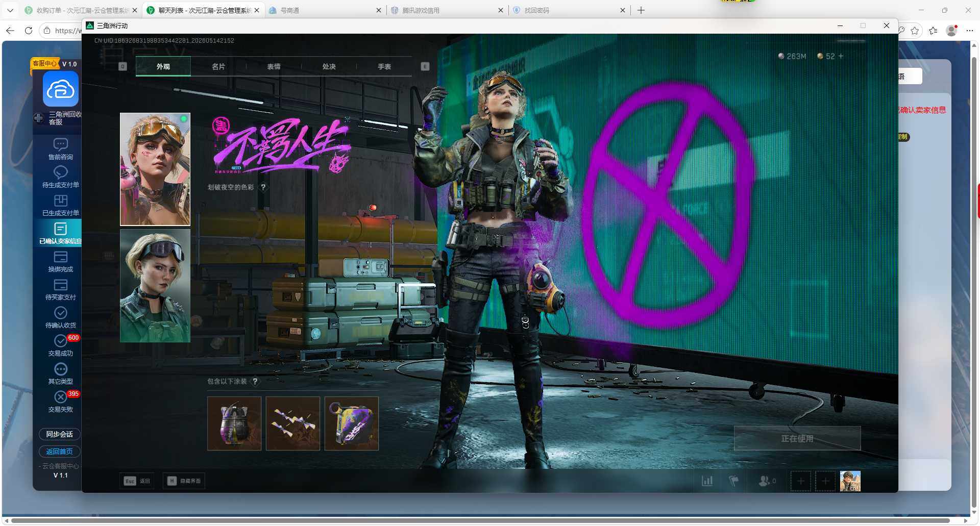Open 交易成功 in the sidebar
The image size is (980, 526).
tap(60, 345)
